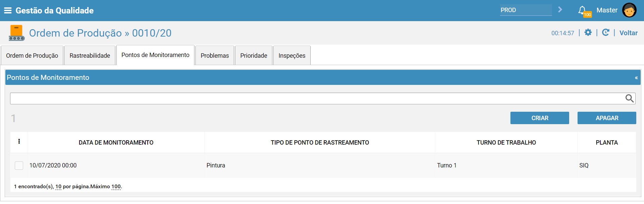This screenshot has width=644, height=204.
Task: Sort by TURNO DE TRABALHO header
Action: click(506, 143)
